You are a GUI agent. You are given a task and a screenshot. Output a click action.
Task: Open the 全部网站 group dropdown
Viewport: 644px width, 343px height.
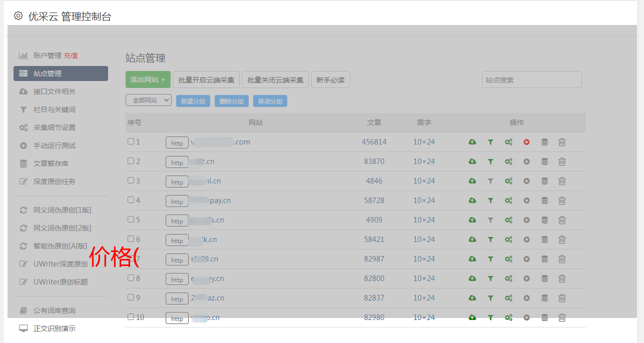tap(148, 100)
